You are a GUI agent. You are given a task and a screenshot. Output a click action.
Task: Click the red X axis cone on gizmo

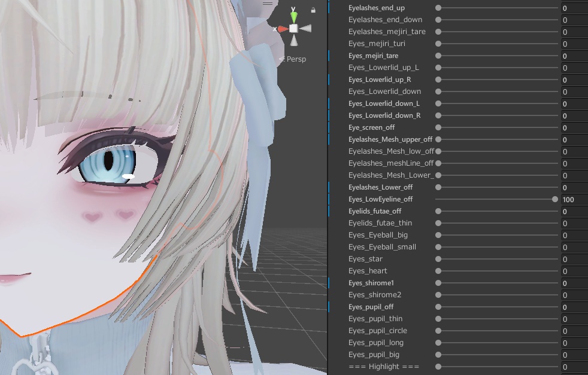[x=283, y=29]
